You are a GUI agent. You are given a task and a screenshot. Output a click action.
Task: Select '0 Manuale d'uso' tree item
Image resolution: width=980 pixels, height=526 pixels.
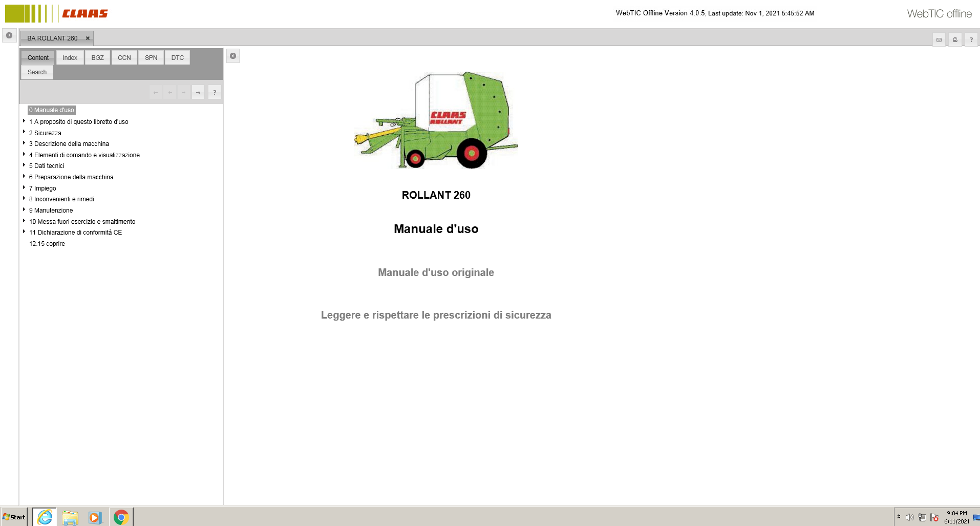coord(52,110)
